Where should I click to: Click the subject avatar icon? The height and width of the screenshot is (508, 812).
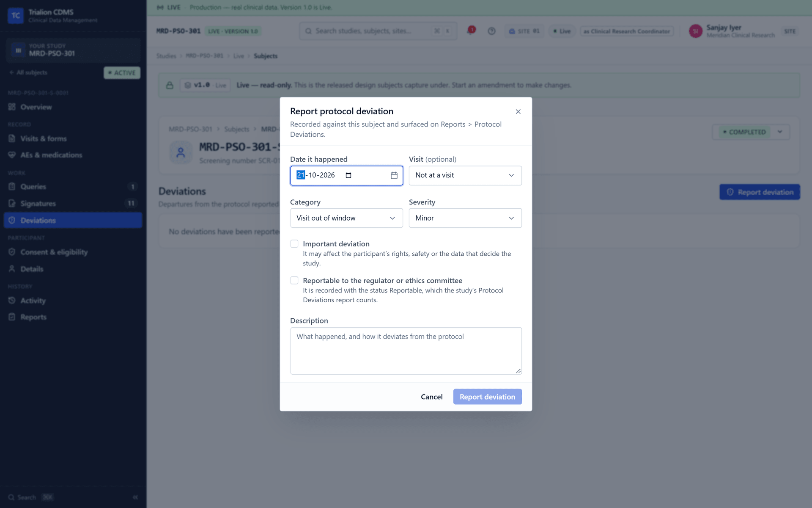[x=181, y=152]
